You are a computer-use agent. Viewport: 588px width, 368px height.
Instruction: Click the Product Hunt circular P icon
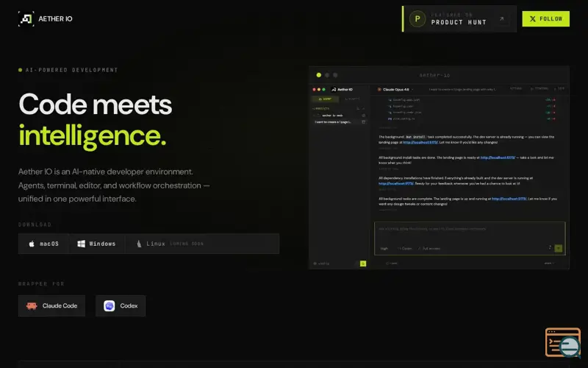click(417, 19)
